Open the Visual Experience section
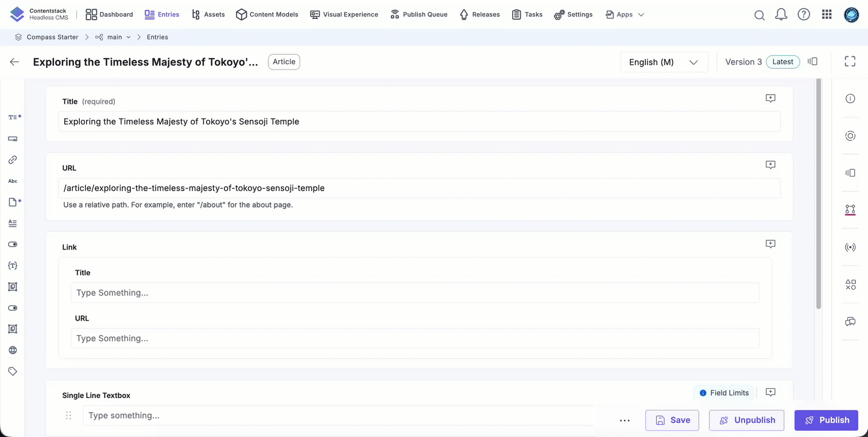This screenshot has height=437, width=868. [x=344, y=14]
